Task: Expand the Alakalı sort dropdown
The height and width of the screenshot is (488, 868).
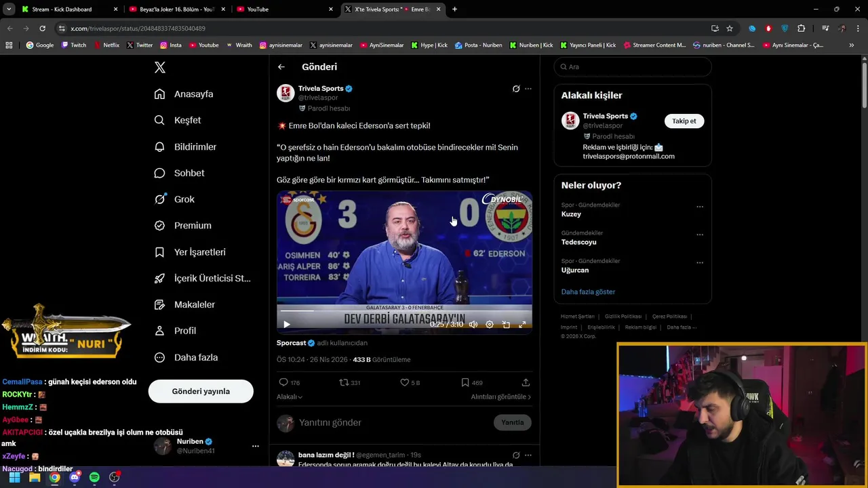Action: pos(290,397)
